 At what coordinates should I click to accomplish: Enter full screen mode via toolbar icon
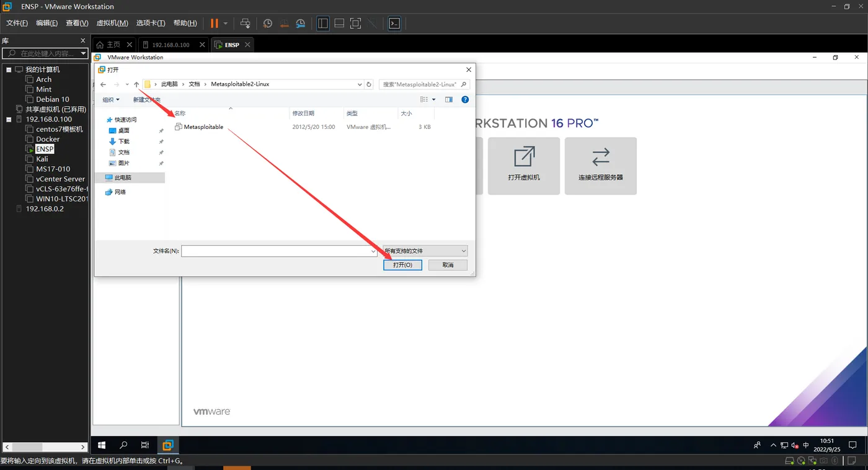(x=355, y=24)
